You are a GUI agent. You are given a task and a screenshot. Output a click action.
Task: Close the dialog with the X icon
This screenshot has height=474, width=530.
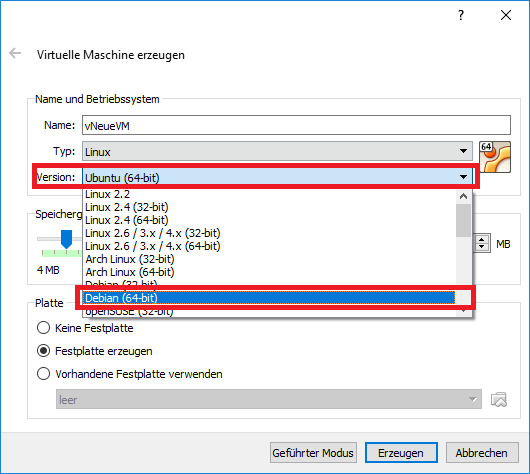click(x=506, y=15)
